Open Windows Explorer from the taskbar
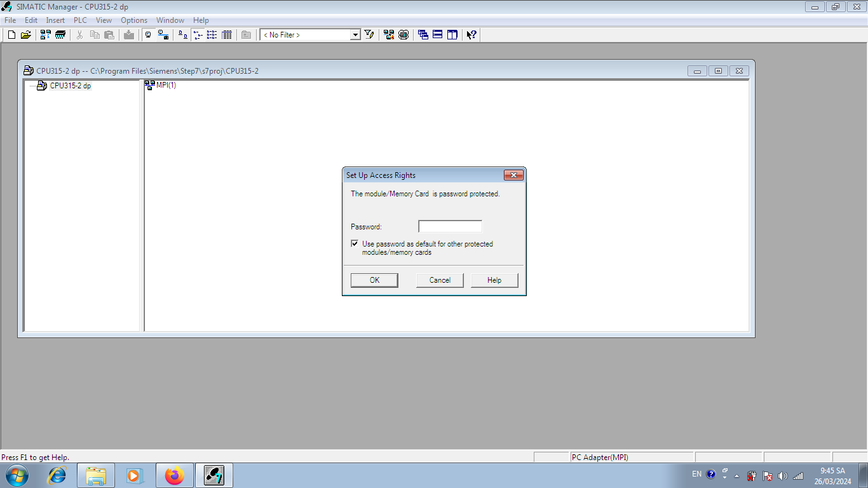The width and height of the screenshot is (868, 488). point(96,475)
